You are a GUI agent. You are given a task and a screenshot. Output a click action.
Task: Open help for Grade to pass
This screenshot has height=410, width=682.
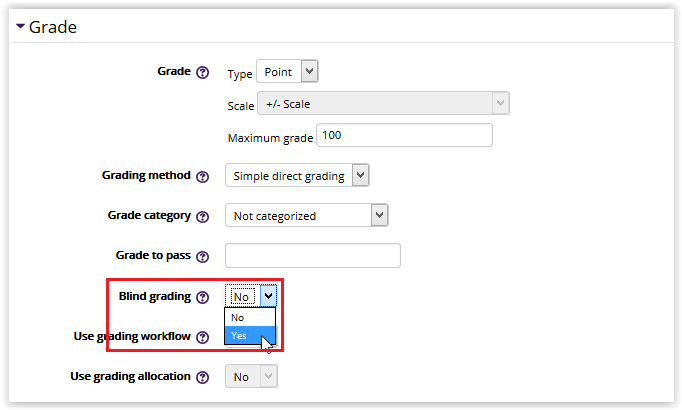(x=202, y=257)
